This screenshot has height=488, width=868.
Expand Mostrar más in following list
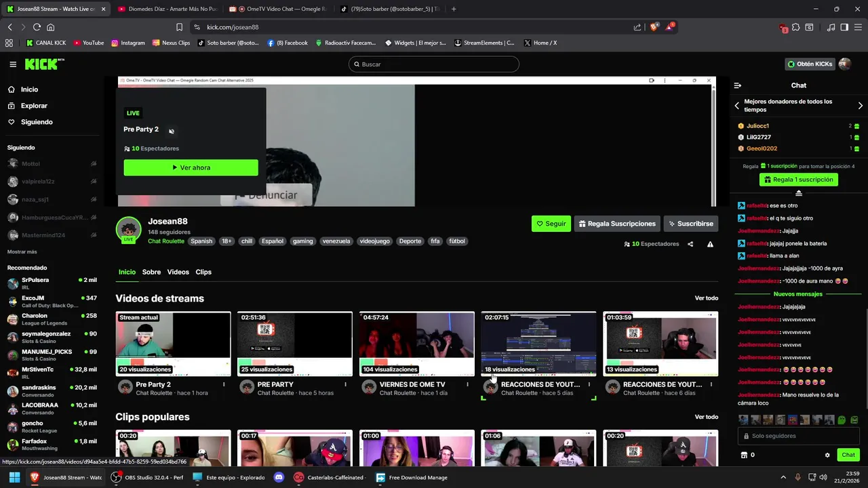[22, 251]
